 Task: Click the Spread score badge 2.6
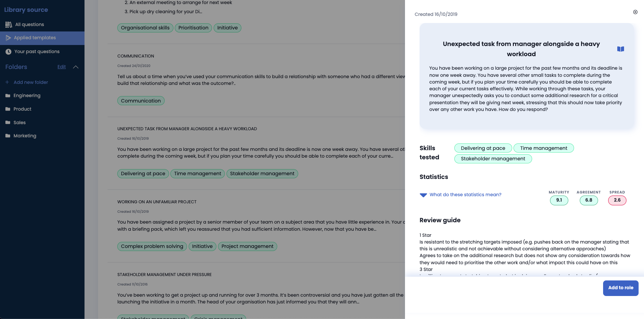[617, 200]
